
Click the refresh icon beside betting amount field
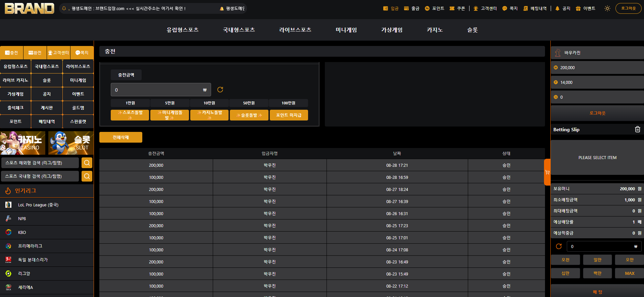click(x=559, y=246)
